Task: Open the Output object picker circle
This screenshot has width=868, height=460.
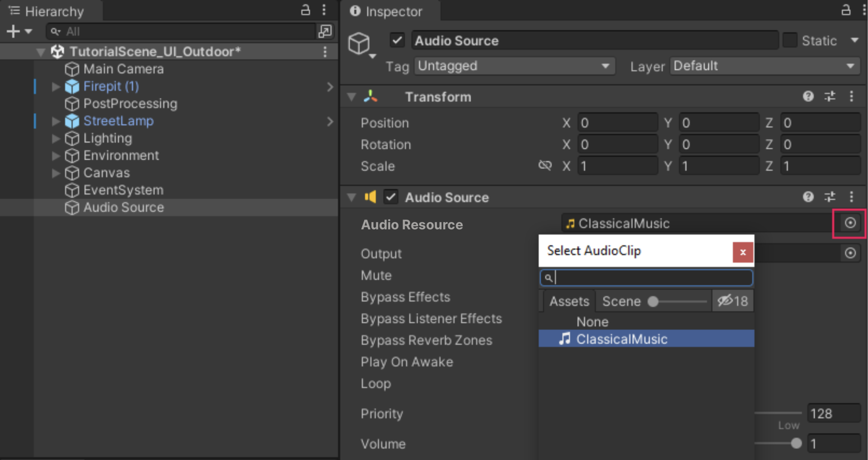Action: click(x=850, y=253)
